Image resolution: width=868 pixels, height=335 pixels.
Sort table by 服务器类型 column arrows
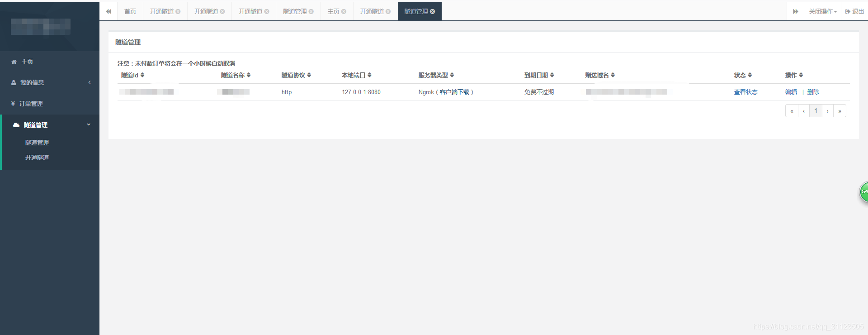click(x=452, y=75)
